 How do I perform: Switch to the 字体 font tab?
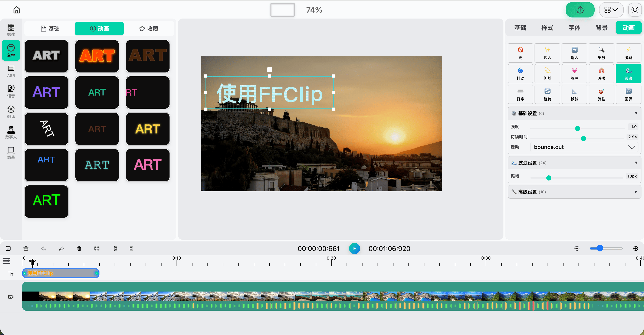[x=574, y=28]
